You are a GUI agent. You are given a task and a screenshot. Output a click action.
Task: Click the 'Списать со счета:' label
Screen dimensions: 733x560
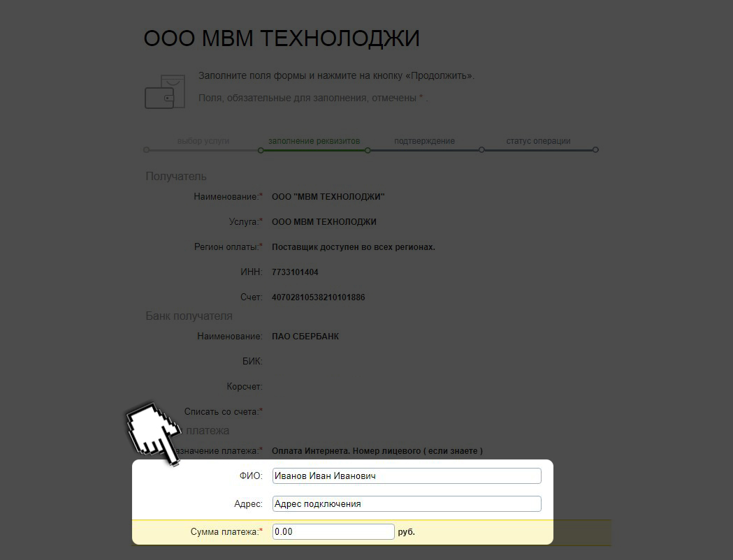click(x=224, y=412)
